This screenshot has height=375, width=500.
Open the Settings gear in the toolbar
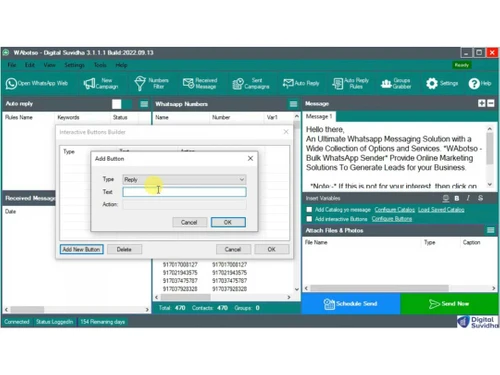[x=442, y=83]
